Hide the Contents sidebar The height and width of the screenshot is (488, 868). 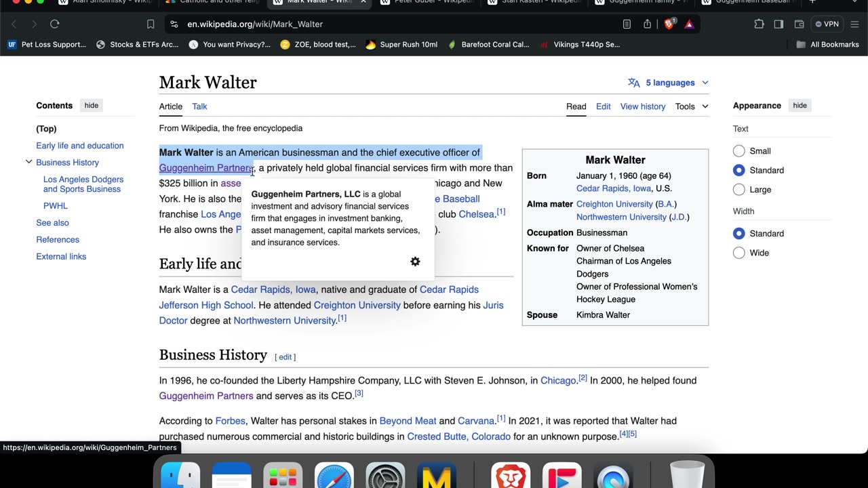tap(92, 105)
